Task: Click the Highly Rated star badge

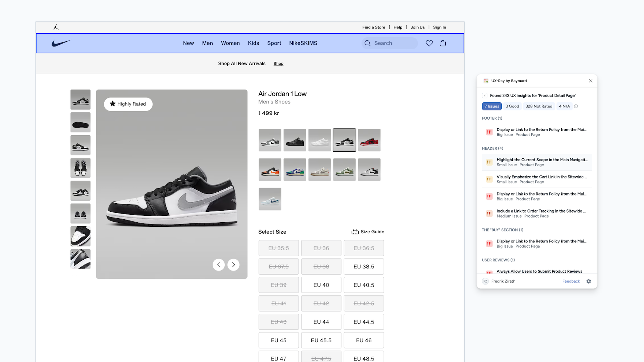Action: click(128, 104)
